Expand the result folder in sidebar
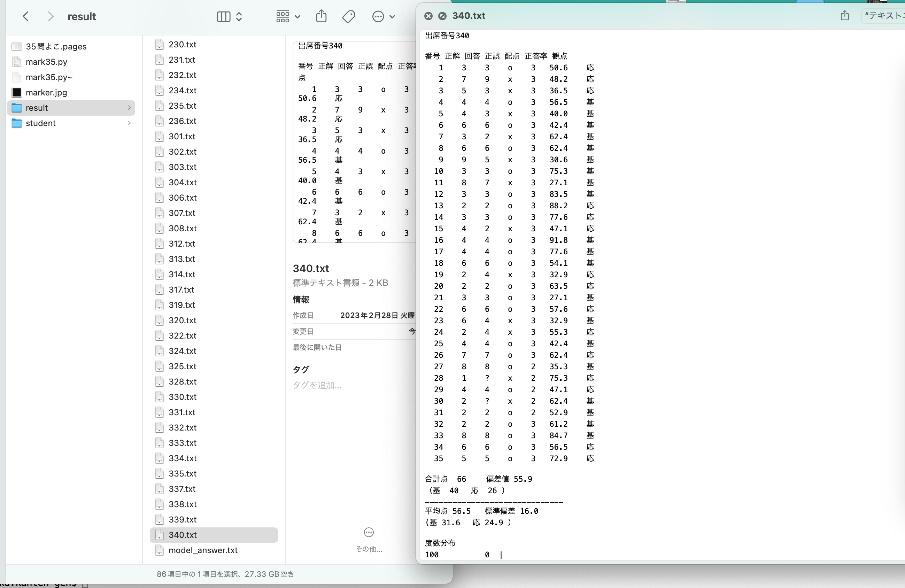Image resolution: width=905 pixels, height=588 pixels. point(129,108)
